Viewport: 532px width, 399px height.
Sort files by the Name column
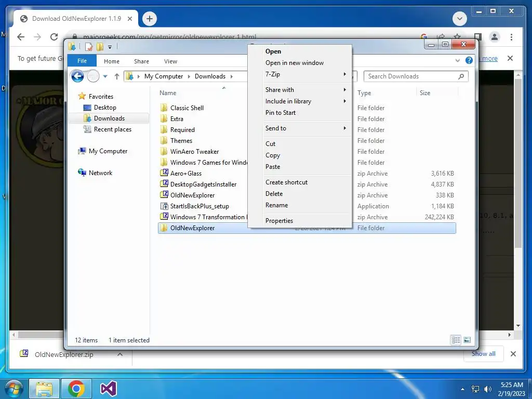[168, 93]
